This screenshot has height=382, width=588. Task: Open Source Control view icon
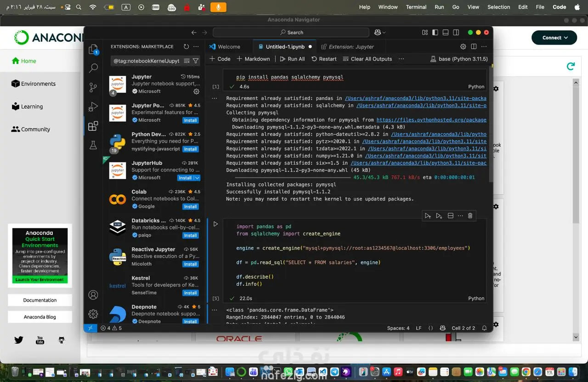(93, 87)
